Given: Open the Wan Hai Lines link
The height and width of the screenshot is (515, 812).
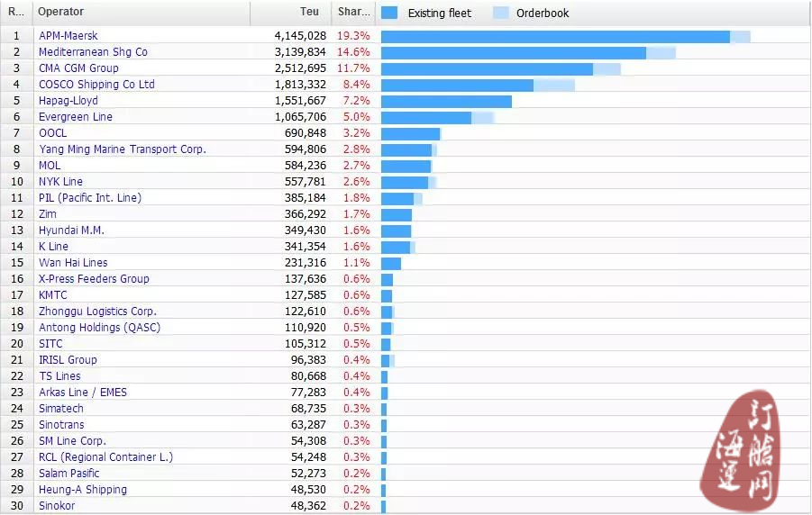Looking at the screenshot, I should tap(73, 263).
